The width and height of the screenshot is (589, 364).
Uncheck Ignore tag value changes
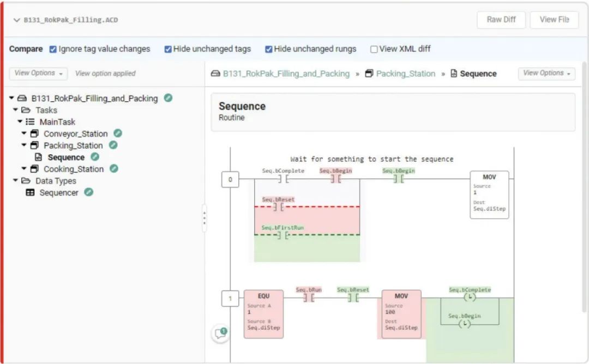pos(53,49)
